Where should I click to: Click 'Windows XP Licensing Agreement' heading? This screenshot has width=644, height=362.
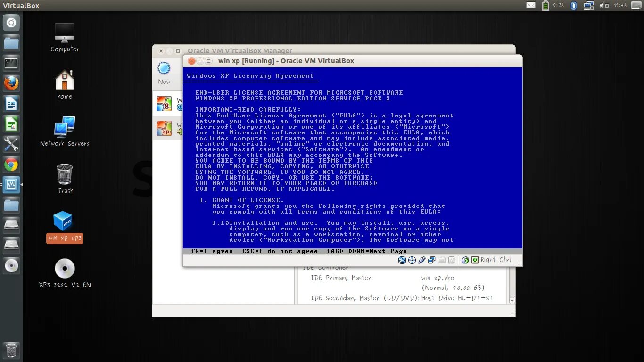tap(250, 76)
